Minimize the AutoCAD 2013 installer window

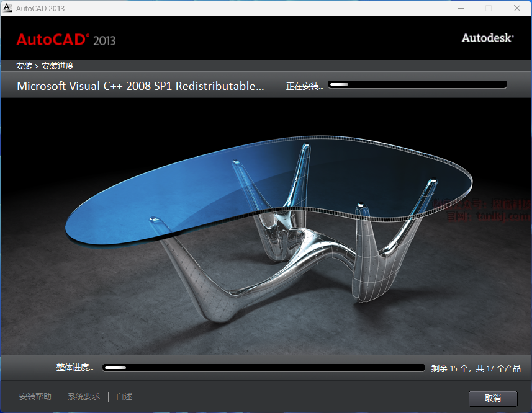pyautogui.click(x=461, y=8)
